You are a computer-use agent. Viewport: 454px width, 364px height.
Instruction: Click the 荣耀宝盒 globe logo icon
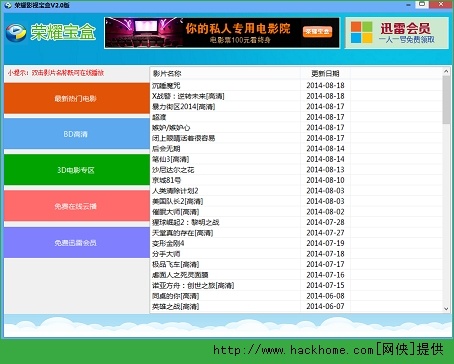point(16,33)
